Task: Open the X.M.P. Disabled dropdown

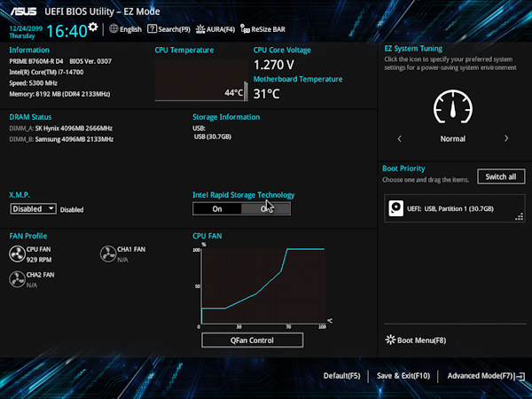Action: [34, 209]
